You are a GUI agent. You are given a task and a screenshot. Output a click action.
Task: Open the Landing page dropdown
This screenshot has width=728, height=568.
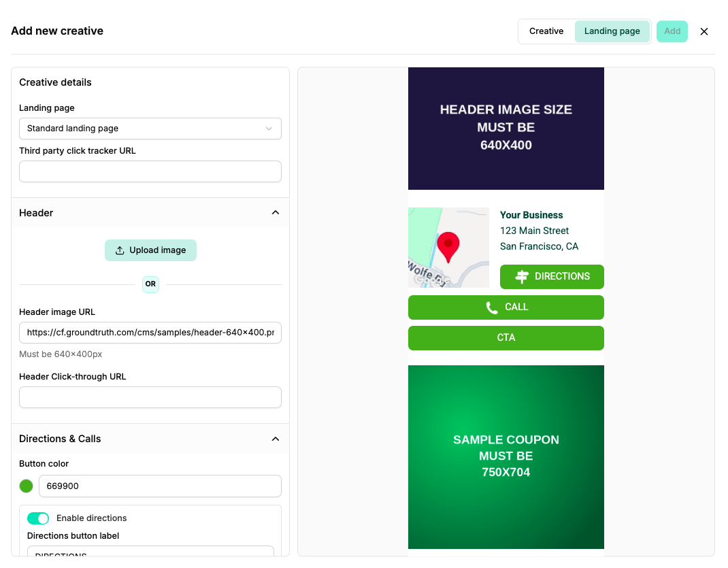150,129
